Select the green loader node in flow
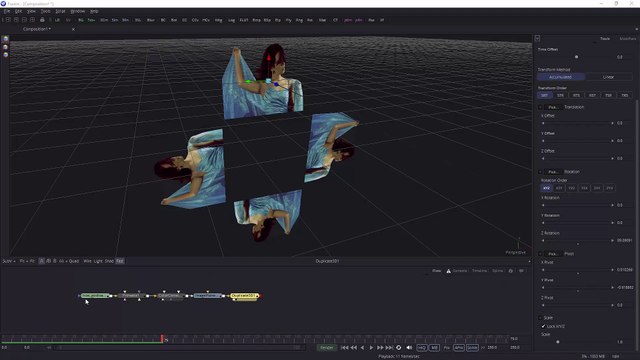This screenshot has width=640, height=360. click(x=95, y=296)
